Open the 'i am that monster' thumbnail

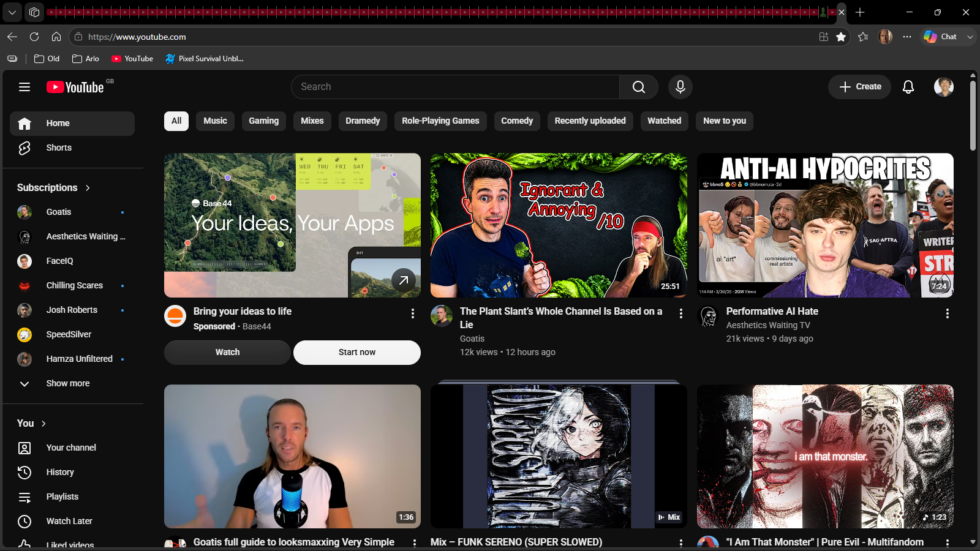tap(825, 456)
